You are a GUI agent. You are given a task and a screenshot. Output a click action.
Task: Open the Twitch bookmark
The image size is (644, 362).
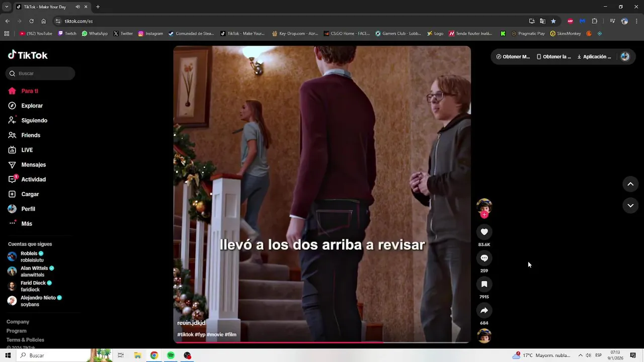(67, 34)
